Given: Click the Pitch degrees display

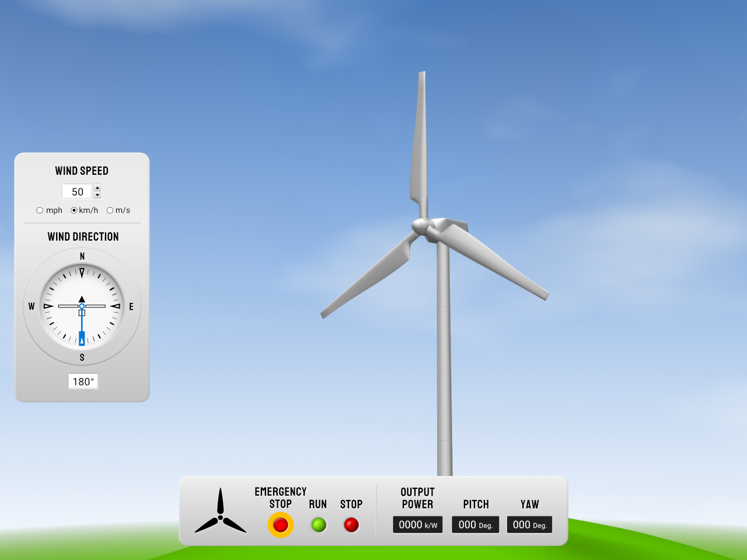Looking at the screenshot, I should 476,525.
